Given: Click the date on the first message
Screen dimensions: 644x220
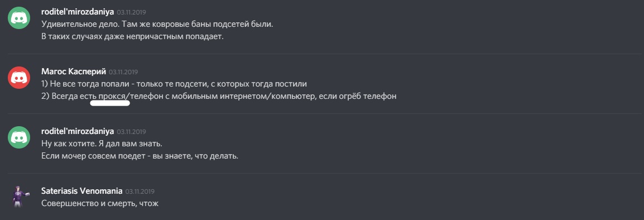Looking at the screenshot, I should 132,12.
